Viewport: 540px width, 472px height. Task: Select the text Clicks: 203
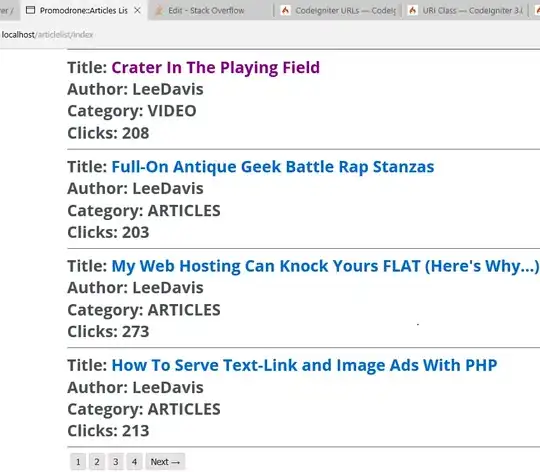click(x=108, y=232)
